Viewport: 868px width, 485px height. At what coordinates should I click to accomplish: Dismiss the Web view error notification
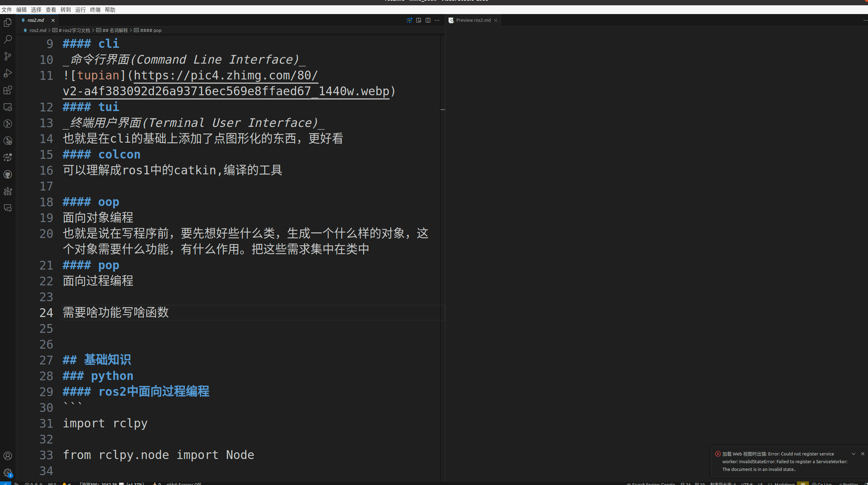pos(862,454)
